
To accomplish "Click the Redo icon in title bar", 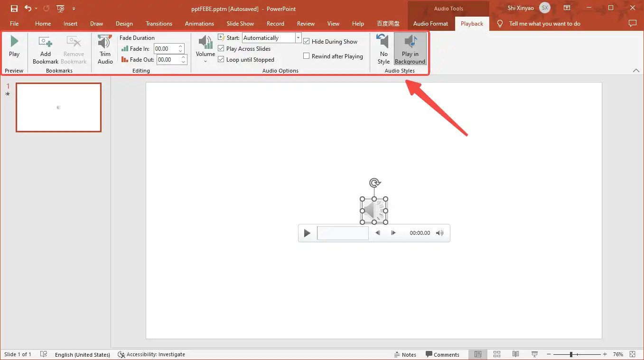I will [x=46, y=9].
